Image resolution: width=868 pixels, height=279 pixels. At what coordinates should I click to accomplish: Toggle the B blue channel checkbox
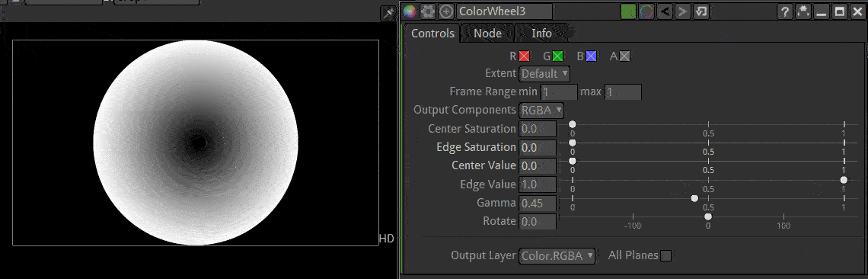[591, 56]
